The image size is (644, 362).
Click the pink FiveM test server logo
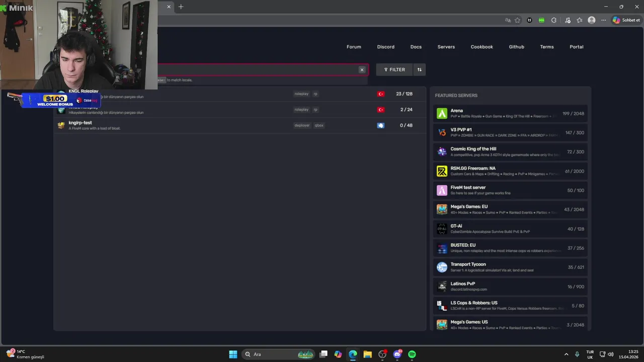click(442, 191)
